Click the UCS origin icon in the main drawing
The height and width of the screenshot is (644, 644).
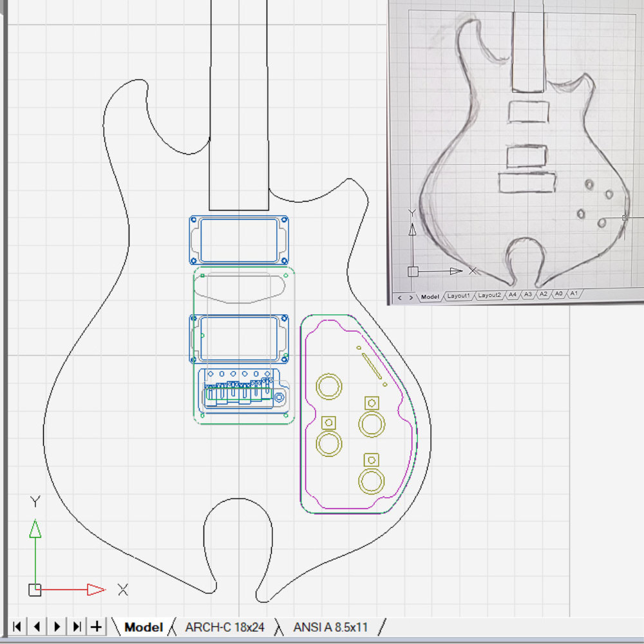[x=35, y=589]
